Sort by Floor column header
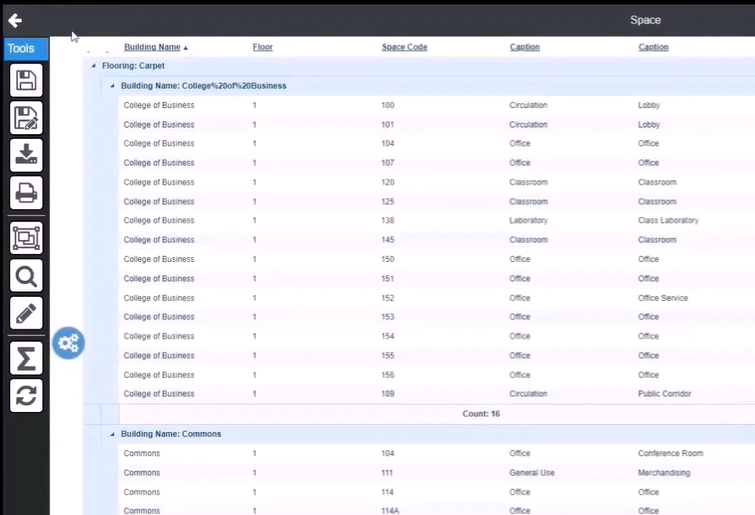This screenshot has height=515, width=755. click(262, 47)
